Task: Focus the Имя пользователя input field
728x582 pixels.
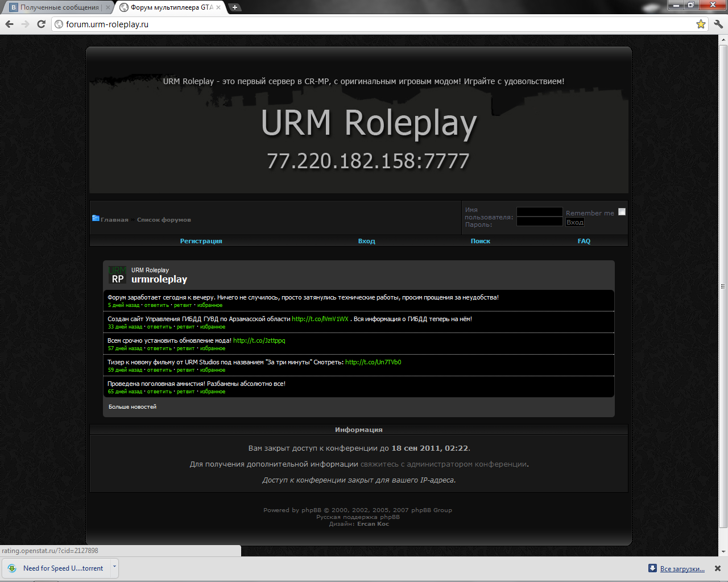Action: pyautogui.click(x=539, y=212)
